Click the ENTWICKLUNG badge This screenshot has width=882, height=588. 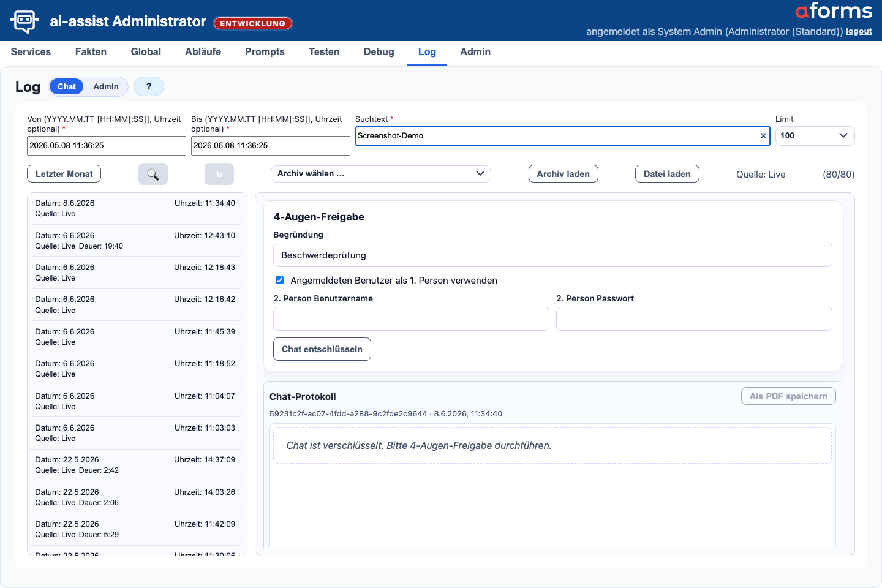pos(253,23)
